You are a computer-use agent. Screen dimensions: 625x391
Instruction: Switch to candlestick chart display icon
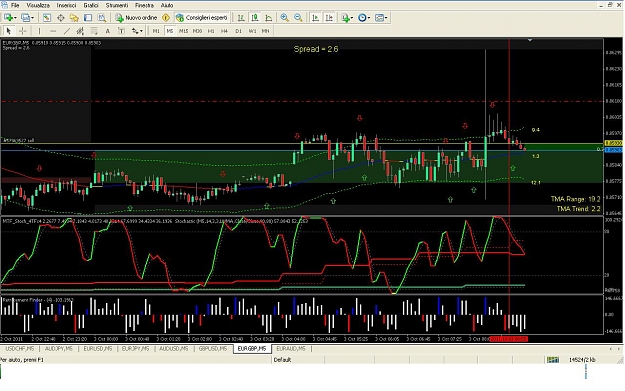(255, 18)
